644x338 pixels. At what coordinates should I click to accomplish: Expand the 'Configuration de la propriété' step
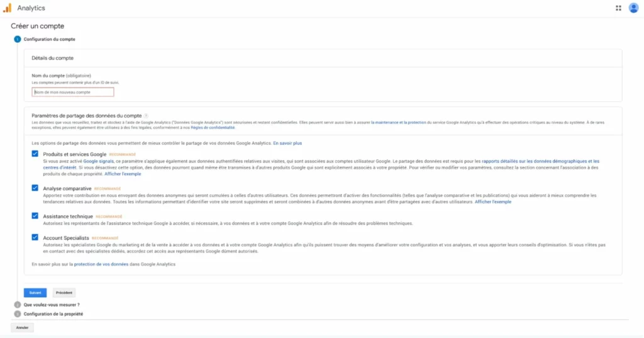point(53,313)
